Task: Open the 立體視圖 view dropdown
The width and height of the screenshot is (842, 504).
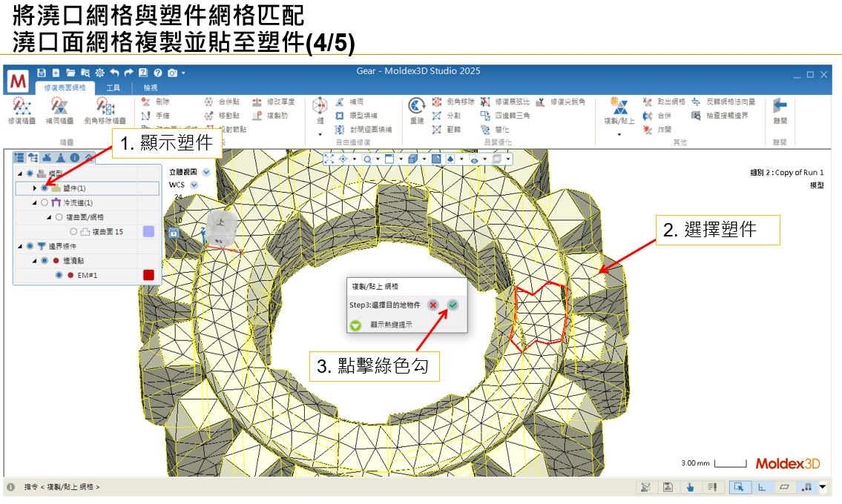Action: (x=205, y=172)
